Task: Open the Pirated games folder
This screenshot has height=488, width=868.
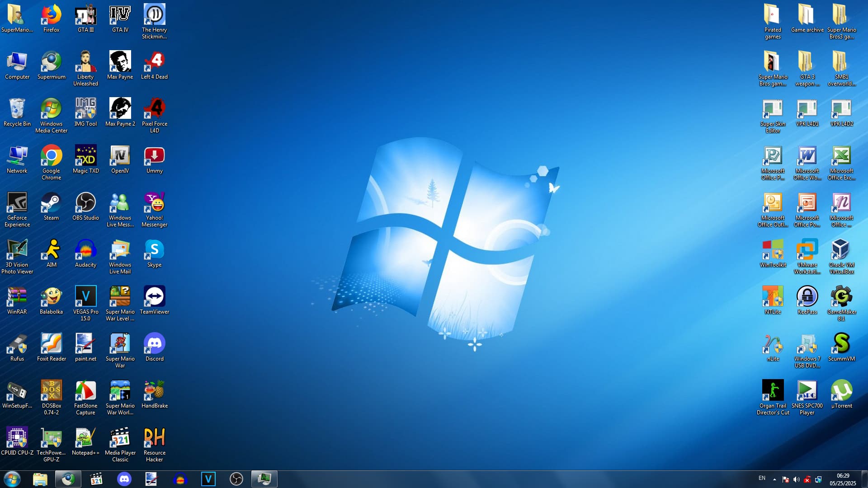Action: pyautogui.click(x=773, y=21)
